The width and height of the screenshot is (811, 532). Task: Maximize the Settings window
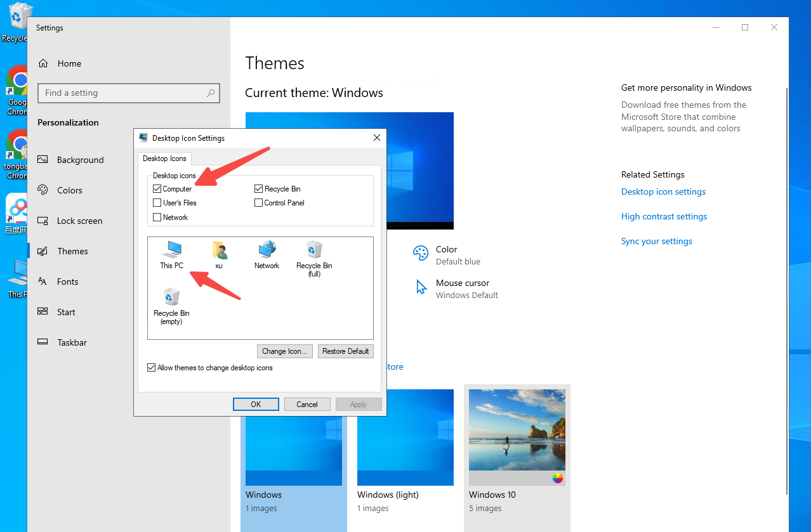pyautogui.click(x=745, y=27)
